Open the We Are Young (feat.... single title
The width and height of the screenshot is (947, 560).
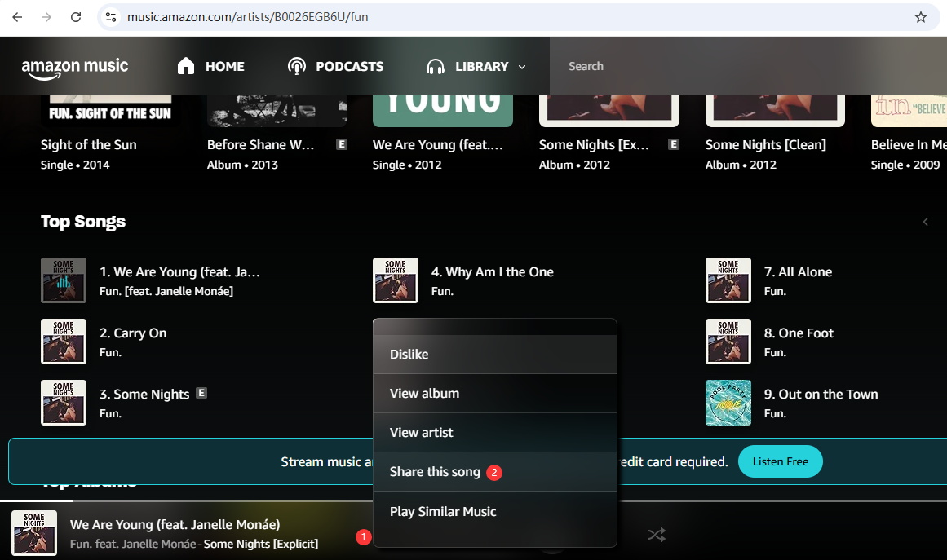tap(438, 145)
